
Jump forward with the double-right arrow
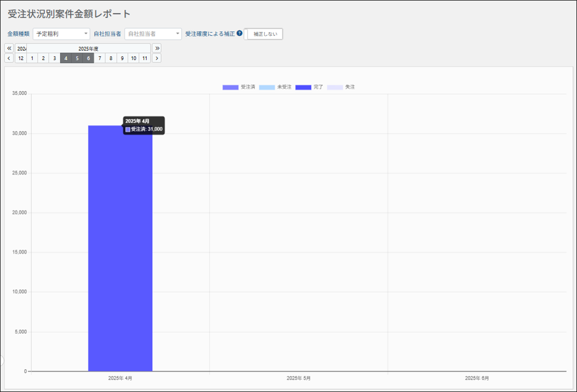pyautogui.click(x=157, y=49)
